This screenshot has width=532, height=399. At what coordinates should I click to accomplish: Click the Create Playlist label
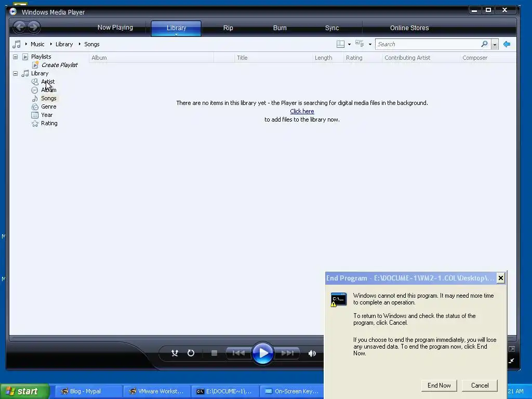click(x=59, y=65)
